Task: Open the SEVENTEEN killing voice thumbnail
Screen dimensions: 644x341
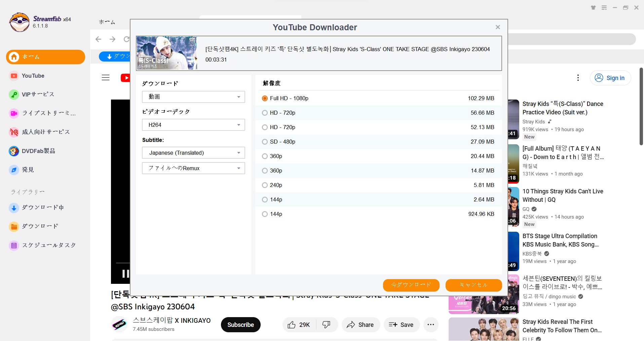Action: click(x=484, y=294)
